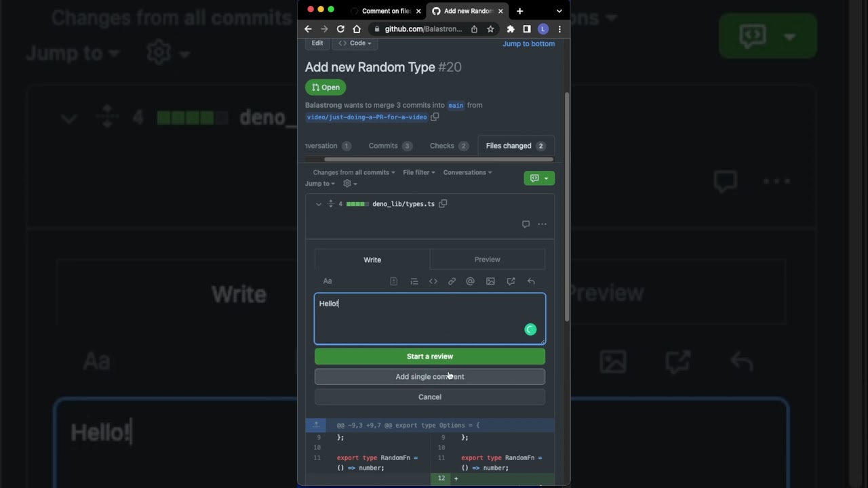868x488 pixels.
Task: Open the Chrome three-dot menu
Action: pos(559,29)
